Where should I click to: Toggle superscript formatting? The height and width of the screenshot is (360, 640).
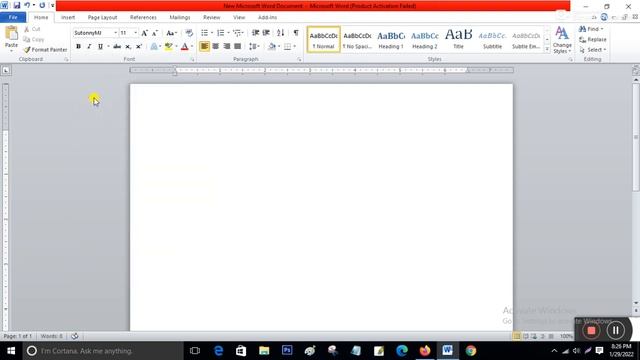pyautogui.click(x=139, y=47)
